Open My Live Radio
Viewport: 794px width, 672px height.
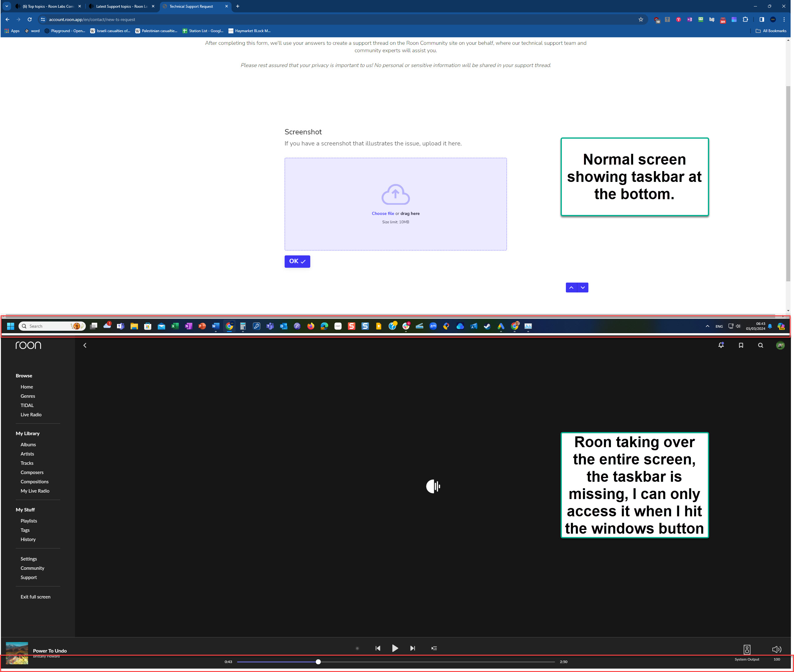pyautogui.click(x=35, y=491)
